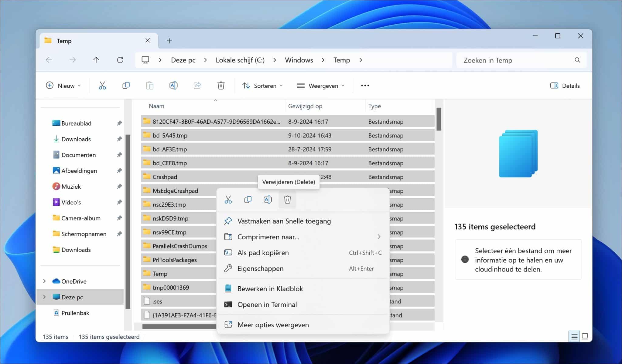Click the Delete icon in the context menu
622x364 pixels.
click(287, 200)
